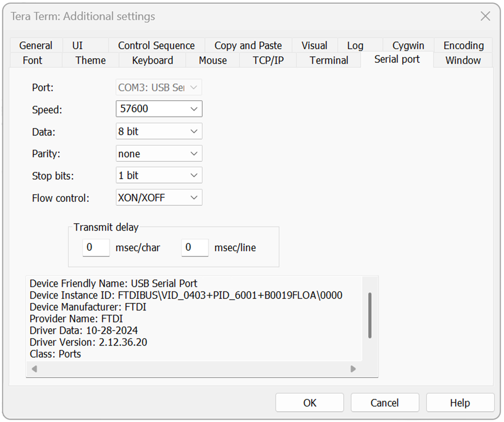
Task: Go to the Visual tab
Action: [x=314, y=46]
